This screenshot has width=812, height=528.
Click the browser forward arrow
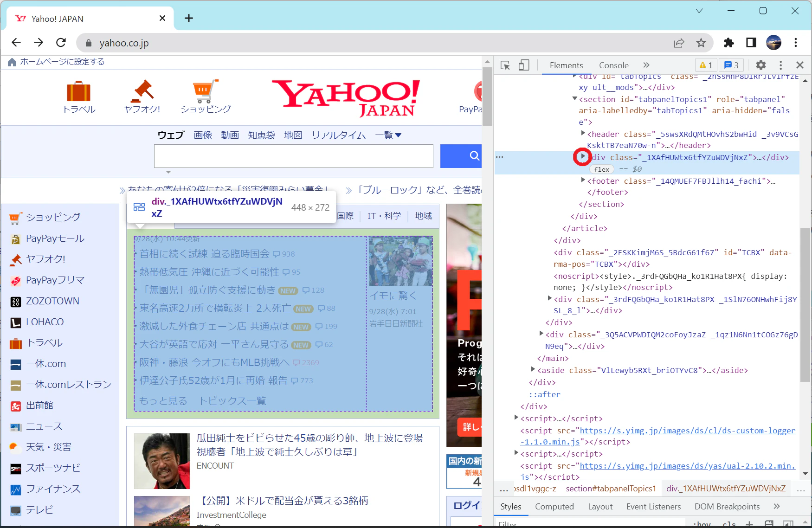(x=39, y=43)
